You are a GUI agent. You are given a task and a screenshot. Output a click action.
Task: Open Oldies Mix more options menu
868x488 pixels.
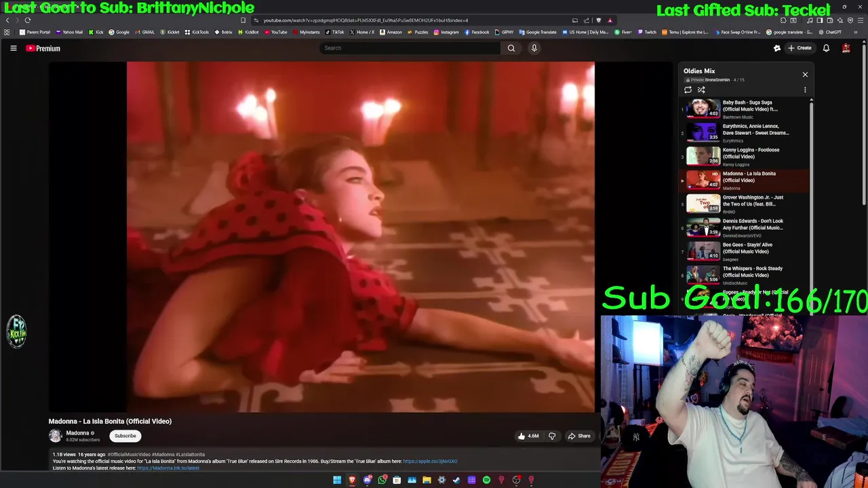click(805, 89)
